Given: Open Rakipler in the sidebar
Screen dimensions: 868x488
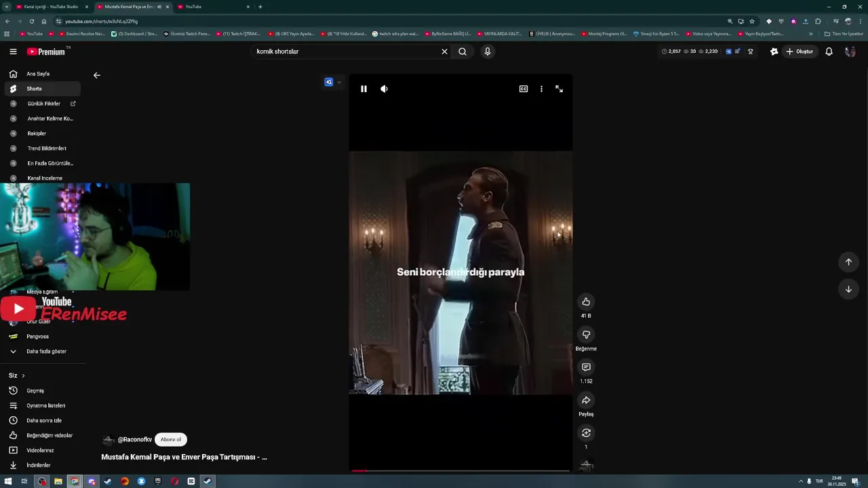Looking at the screenshot, I should [43, 134].
